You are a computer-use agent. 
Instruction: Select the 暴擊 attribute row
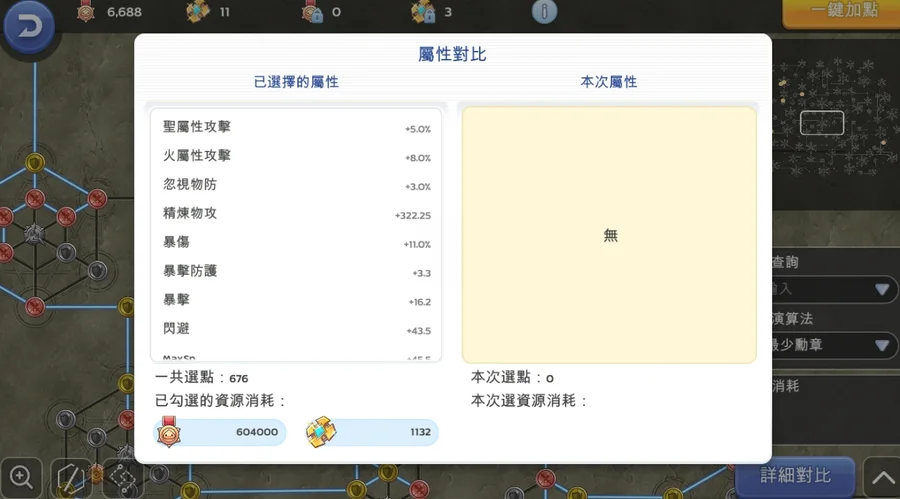(x=296, y=300)
